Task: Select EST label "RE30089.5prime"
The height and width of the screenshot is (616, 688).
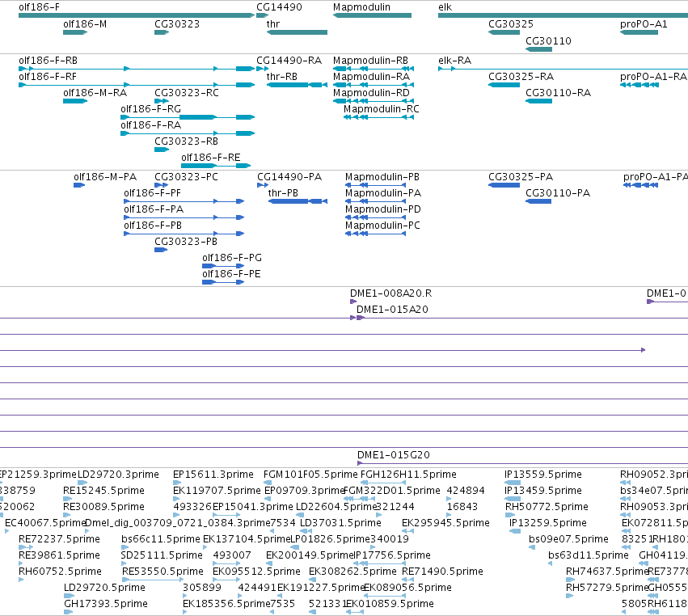Action: 103,507
